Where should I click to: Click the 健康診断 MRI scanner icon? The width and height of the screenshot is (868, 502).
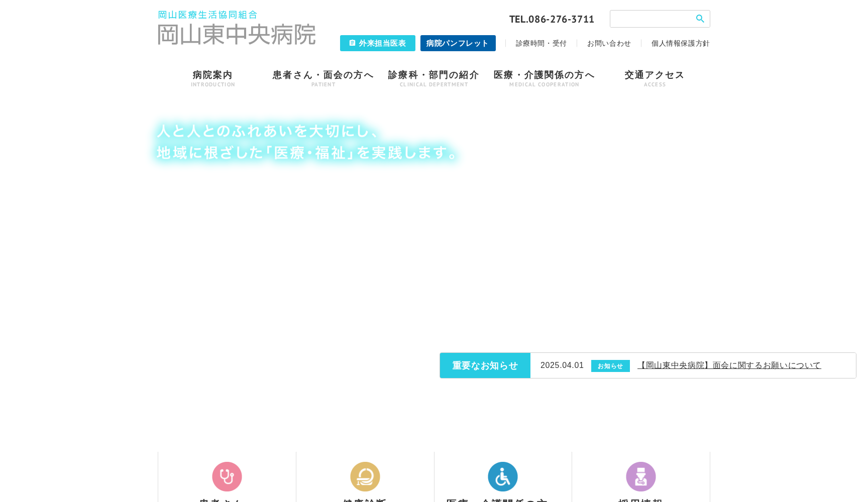tap(365, 476)
